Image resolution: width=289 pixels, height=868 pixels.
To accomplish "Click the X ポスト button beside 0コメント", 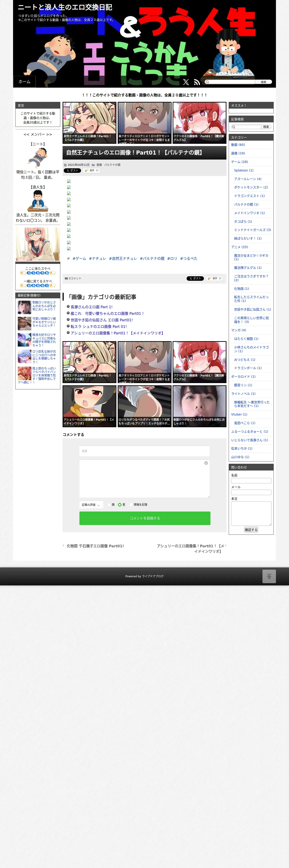I will point(195,278).
